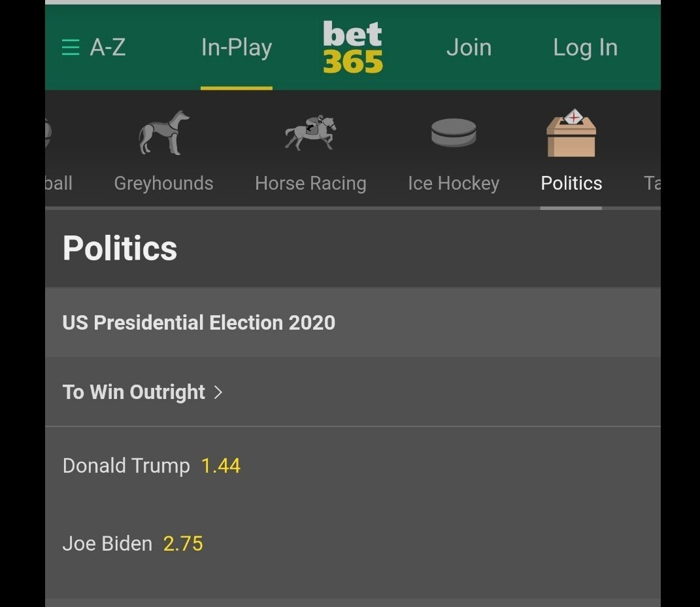Image resolution: width=700 pixels, height=607 pixels.
Task: Open the In-Play tab
Action: [237, 48]
